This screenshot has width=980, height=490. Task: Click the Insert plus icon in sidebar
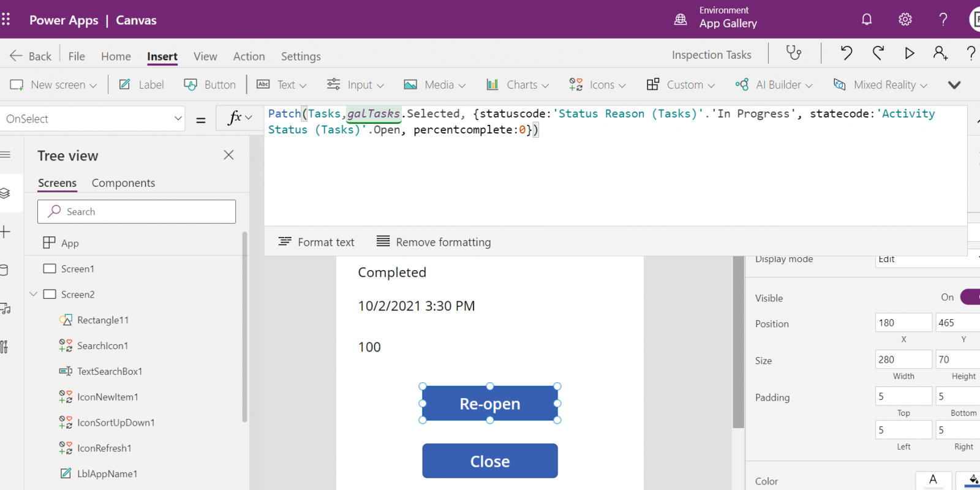click(6, 232)
